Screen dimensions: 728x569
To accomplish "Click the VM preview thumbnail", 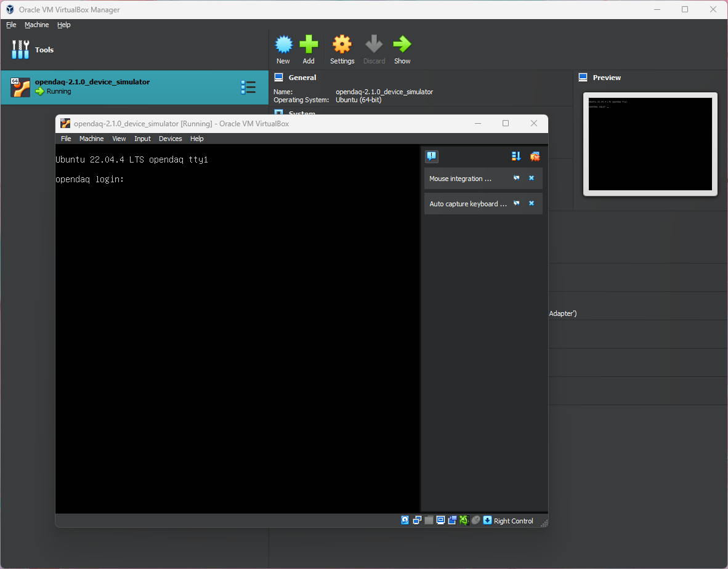I will point(650,144).
